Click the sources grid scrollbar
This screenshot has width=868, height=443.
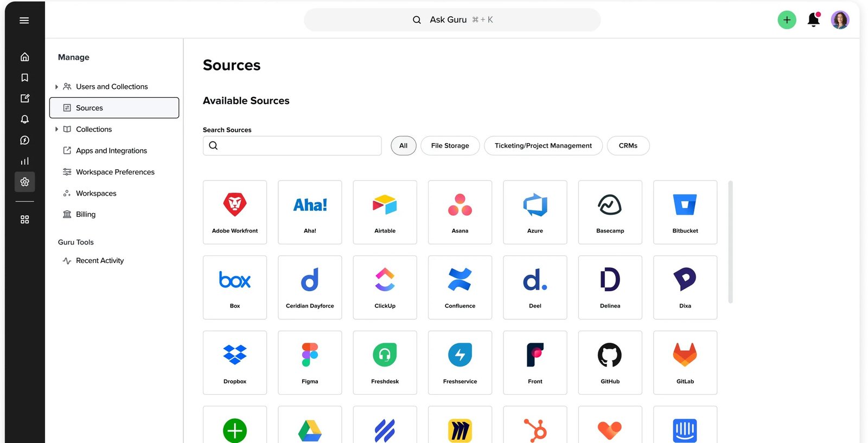coord(731,242)
